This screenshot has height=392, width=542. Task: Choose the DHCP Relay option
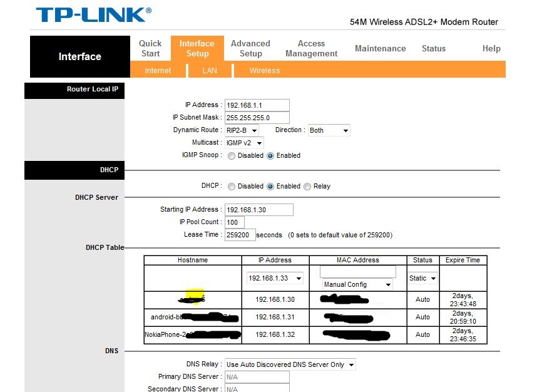[307, 187]
